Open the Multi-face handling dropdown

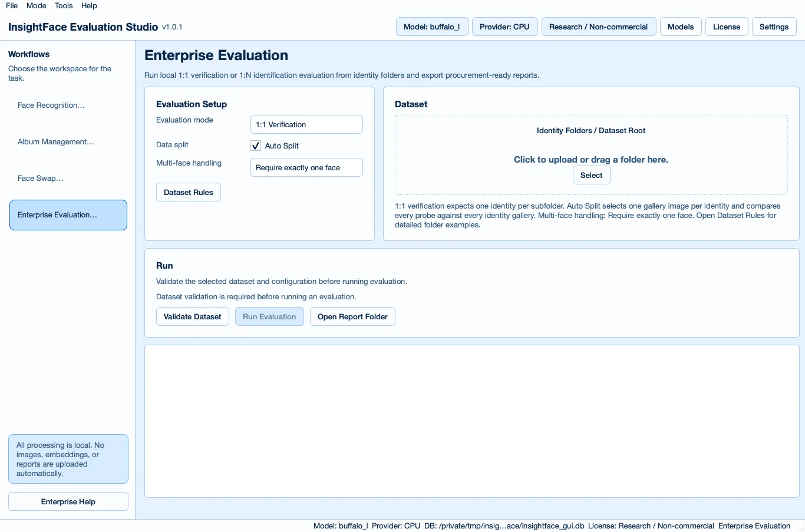306,167
